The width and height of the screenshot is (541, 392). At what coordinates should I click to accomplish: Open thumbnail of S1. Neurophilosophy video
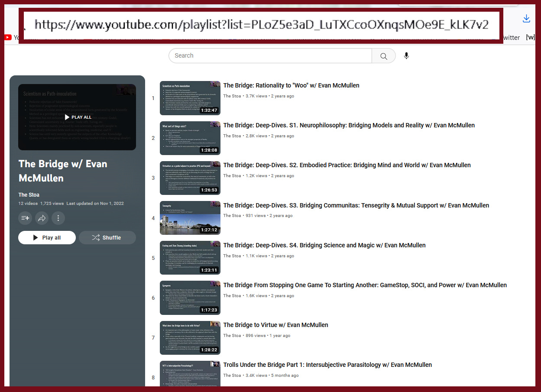(190, 138)
